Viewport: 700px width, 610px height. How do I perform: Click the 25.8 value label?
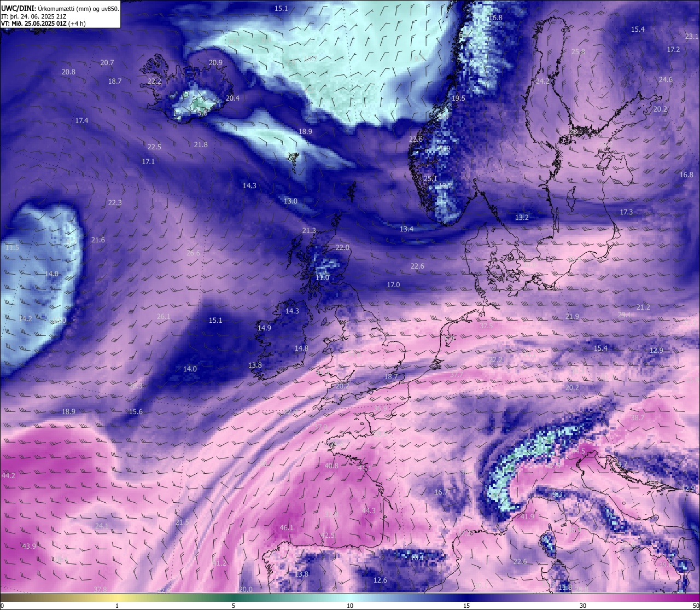pos(578,52)
